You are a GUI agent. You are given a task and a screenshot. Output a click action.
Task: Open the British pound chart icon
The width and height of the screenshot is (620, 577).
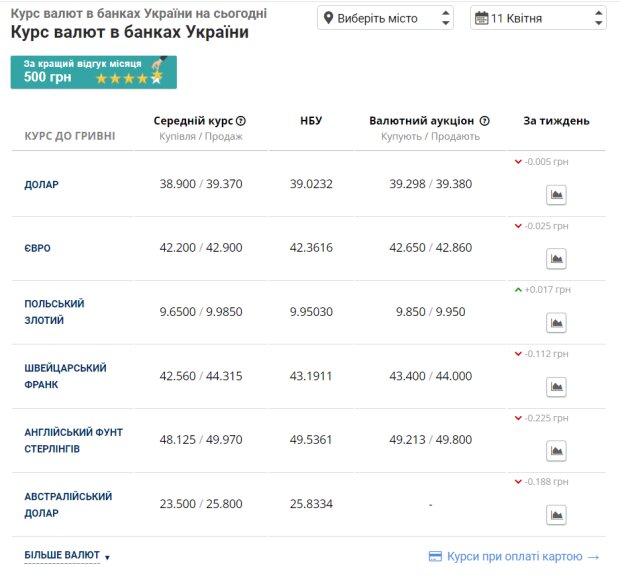[x=557, y=451]
